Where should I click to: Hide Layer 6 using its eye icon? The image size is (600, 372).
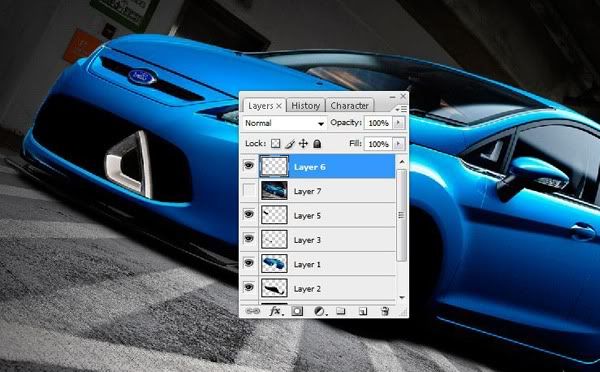[249, 166]
